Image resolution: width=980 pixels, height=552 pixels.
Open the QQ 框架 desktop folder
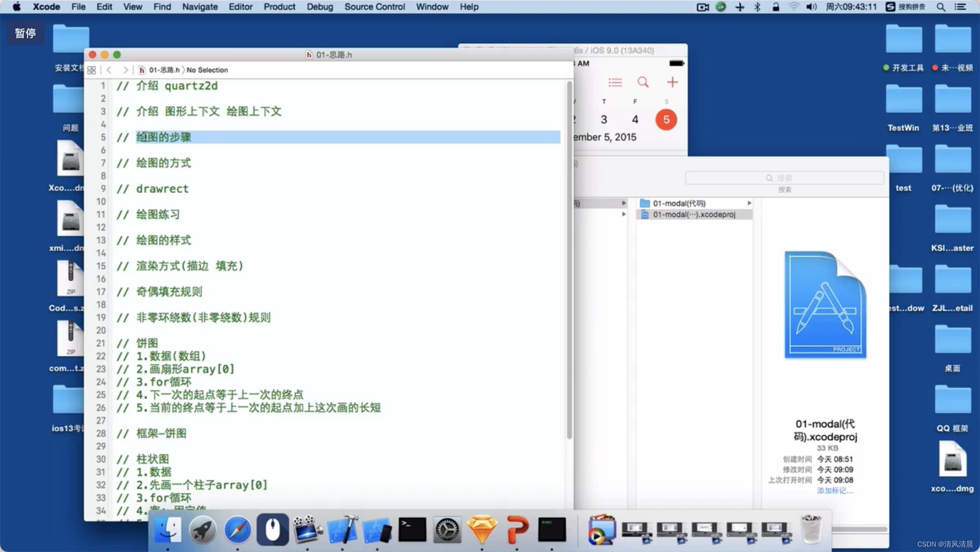coord(952,408)
